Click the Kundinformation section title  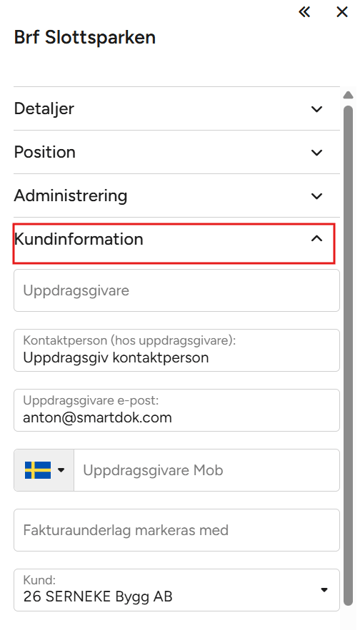(x=79, y=239)
